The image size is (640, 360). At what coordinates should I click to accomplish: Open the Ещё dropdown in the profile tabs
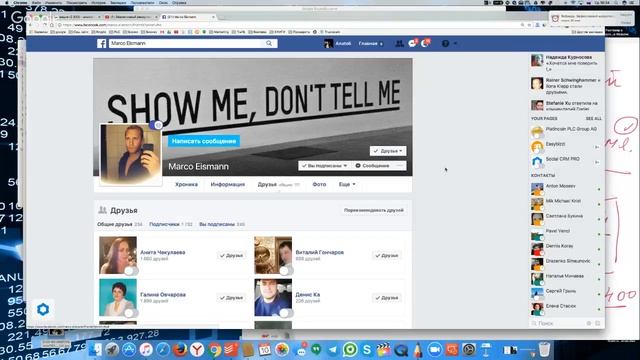[x=347, y=184]
